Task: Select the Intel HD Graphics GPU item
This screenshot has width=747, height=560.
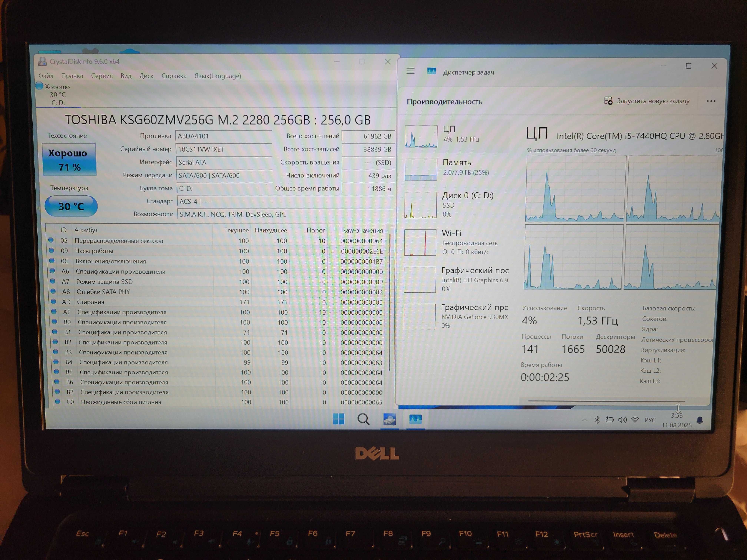Action: tap(456, 279)
